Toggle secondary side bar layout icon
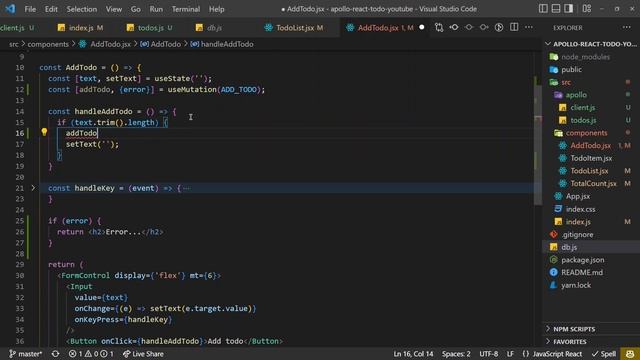 click(568, 9)
